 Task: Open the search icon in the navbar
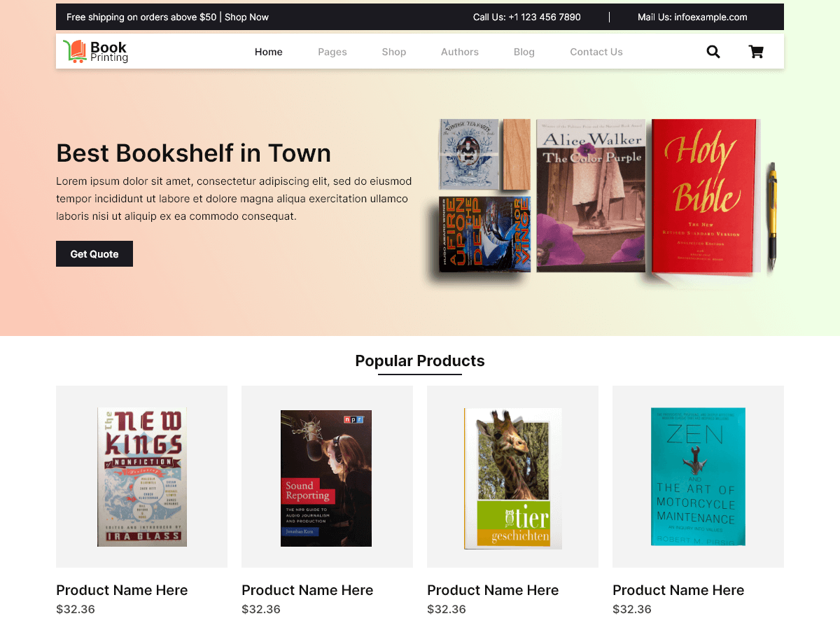tap(713, 51)
